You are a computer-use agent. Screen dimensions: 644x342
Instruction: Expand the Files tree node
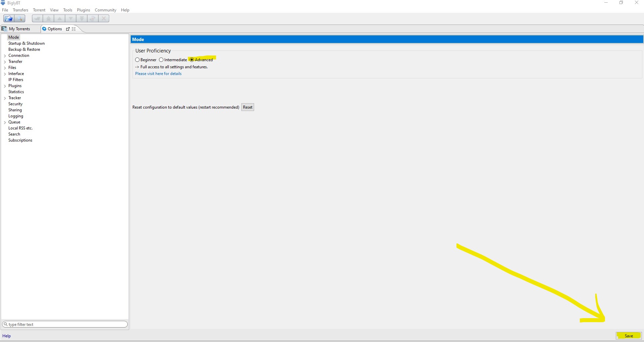5,68
